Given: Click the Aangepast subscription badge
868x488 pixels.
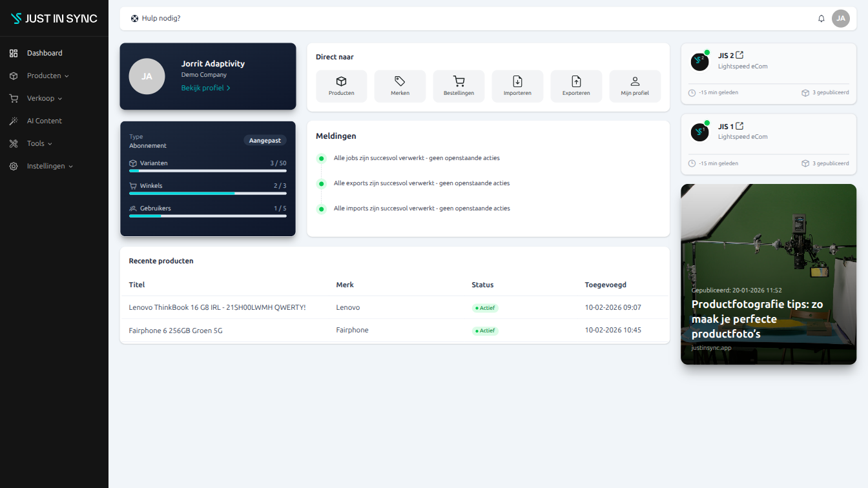Looking at the screenshot, I should click(265, 140).
